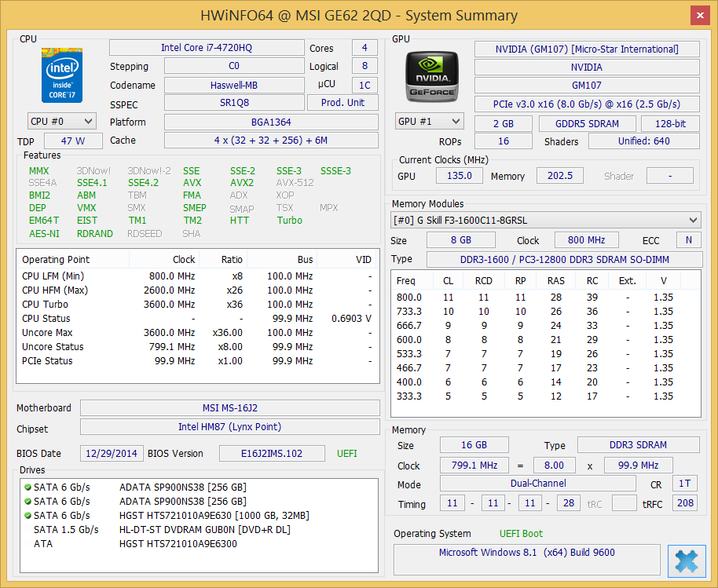Click the DDR3-1600 / PC3-12800 type field
The image size is (718, 588).
[x=565, y=259]
